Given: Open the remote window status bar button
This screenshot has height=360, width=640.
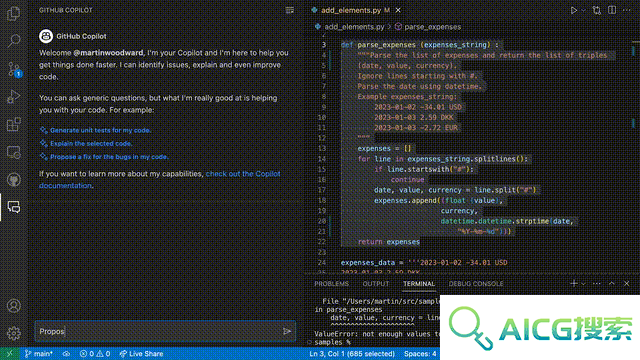Looking at the screenshot, I should 9,354.
